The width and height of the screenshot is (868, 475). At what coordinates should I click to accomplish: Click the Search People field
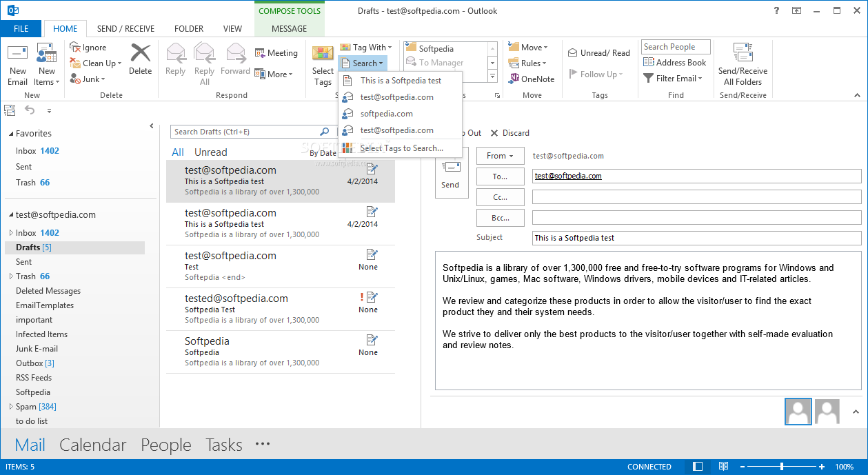(676, 47)
